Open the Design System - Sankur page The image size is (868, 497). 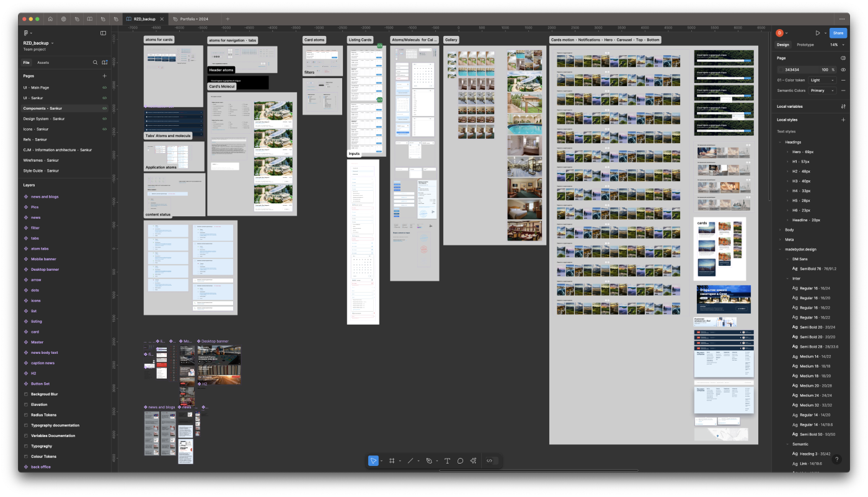click(44, 118)
